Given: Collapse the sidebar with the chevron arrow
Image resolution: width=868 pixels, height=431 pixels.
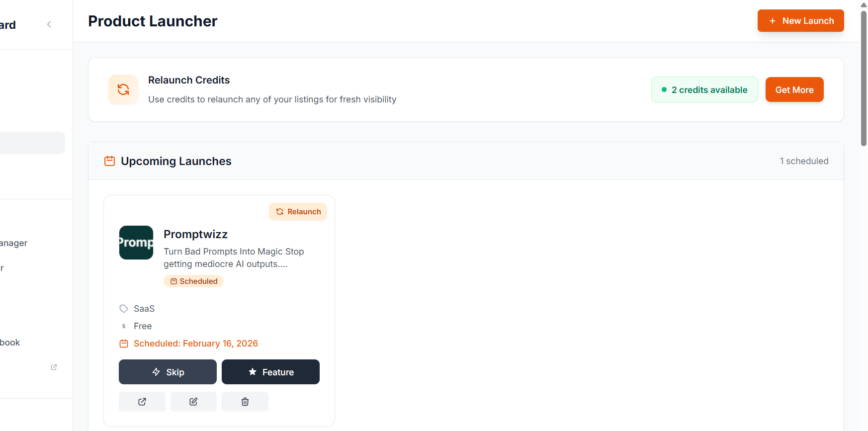Looking at the screenshot, I should point(49,24).
